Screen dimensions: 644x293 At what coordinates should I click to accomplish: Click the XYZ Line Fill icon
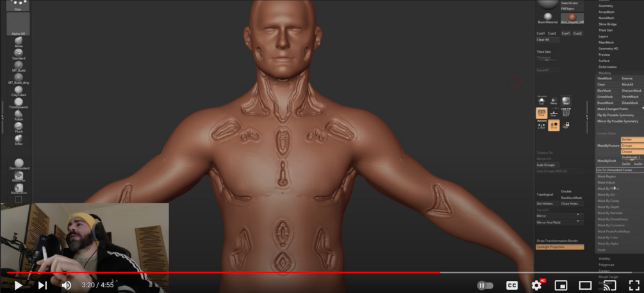[566, 112]
